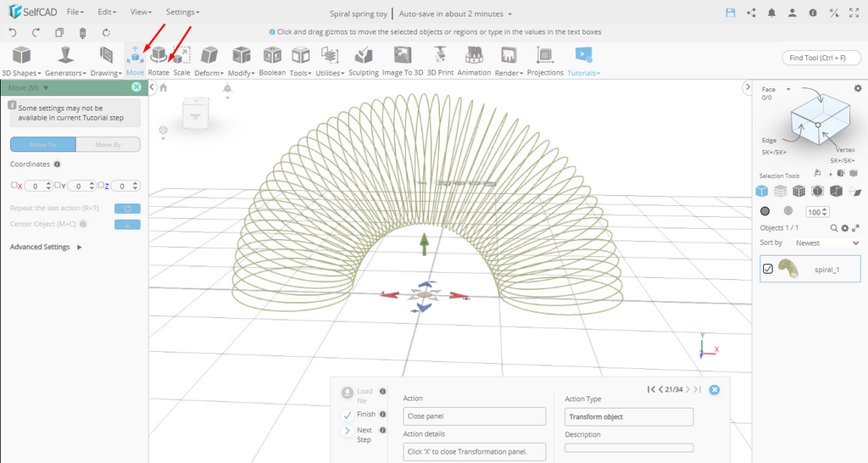The height and width of the screenshot is (463, 868).
Task: Open the Render tool
Action: coord(509,61)
